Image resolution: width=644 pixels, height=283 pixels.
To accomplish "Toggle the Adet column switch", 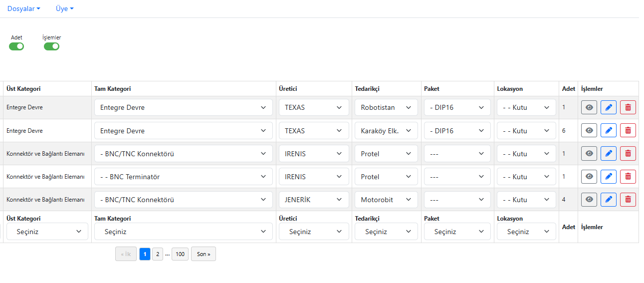I will (16, 46).
